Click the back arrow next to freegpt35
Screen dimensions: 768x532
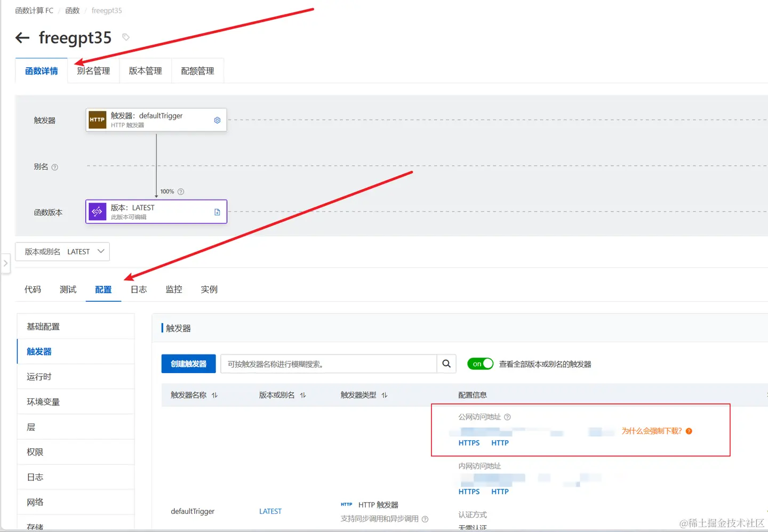point(22,37)
